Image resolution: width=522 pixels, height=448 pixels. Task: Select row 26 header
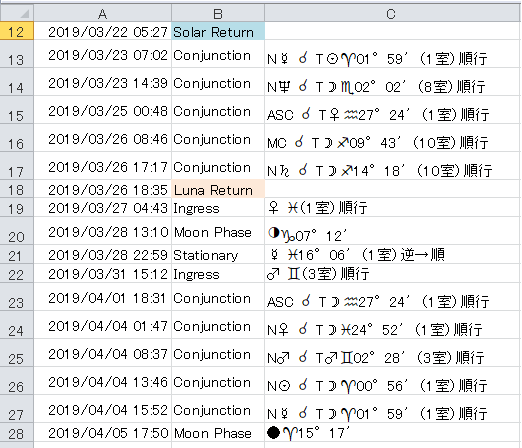pyautogui.click(x=16, y=381)
